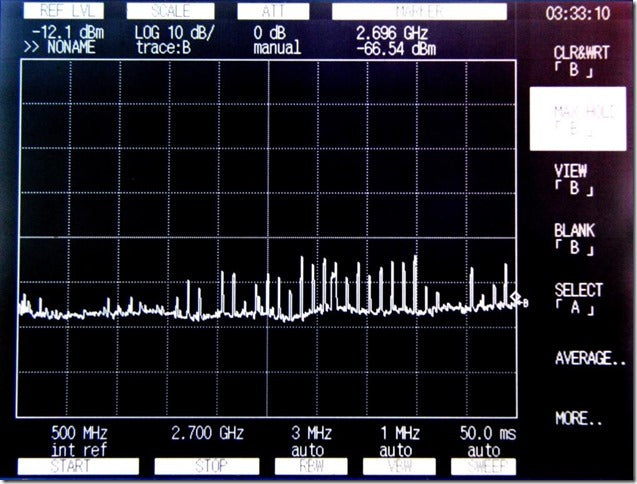Open the MORE.. softkey menu

tap(578, 418)
